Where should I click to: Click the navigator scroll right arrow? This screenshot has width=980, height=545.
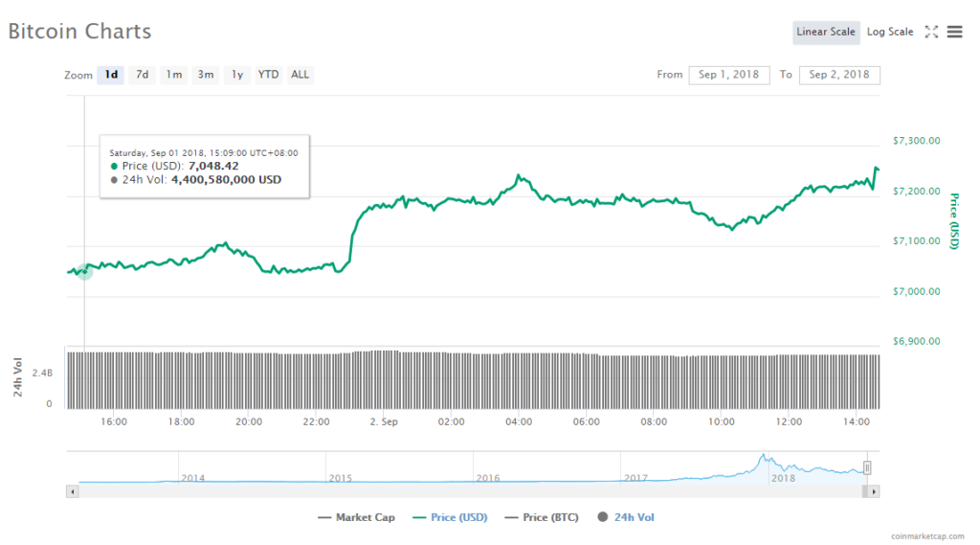[x=874, y=491]
